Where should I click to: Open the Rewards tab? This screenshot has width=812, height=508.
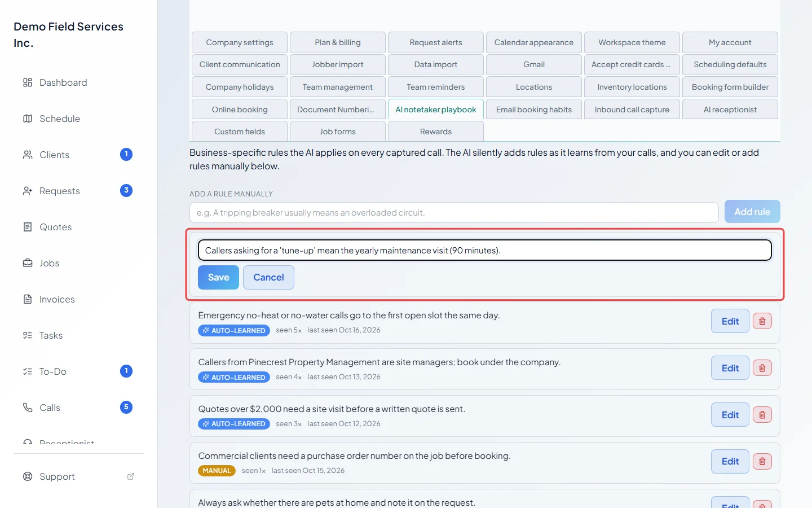tap(436, 132)
